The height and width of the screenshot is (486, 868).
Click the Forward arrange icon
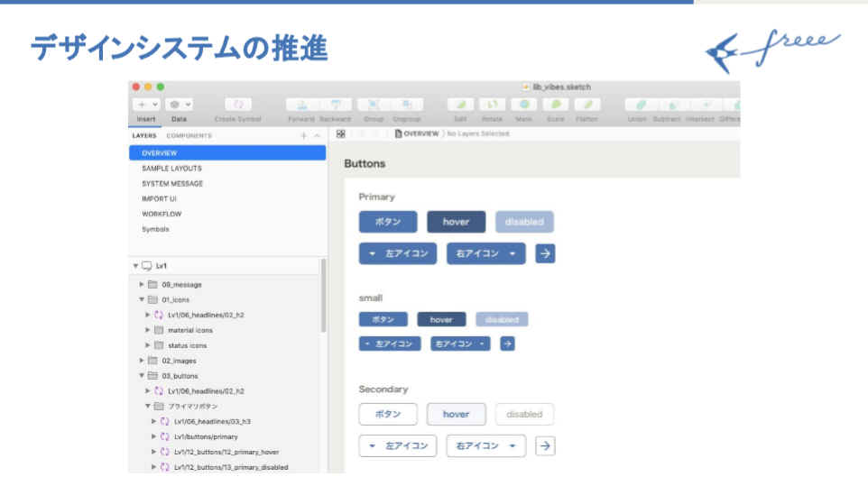pos(301,105)
